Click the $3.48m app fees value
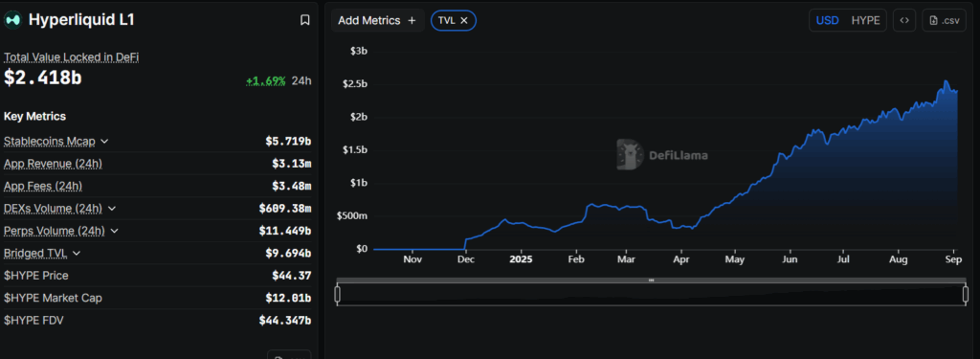This screenshot has width=980, height=359. pyautogui.click(x=292, y=186)
